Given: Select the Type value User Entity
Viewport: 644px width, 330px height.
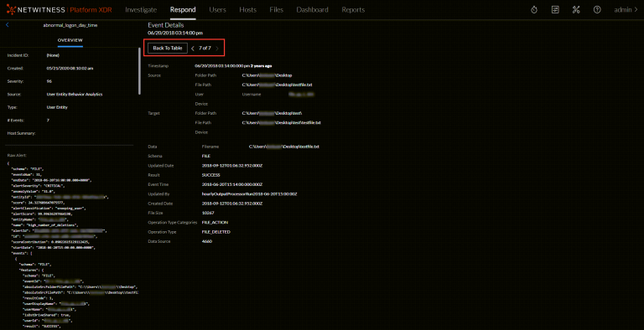Looking at the screenshot, I should pyautogui.click(x=57, y=107).
